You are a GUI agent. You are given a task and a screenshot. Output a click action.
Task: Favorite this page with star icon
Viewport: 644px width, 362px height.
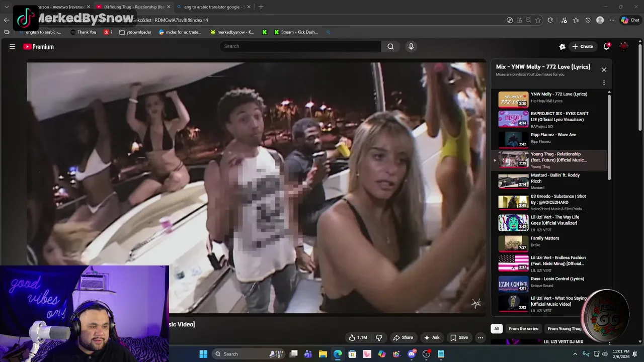tap(538, 20)
